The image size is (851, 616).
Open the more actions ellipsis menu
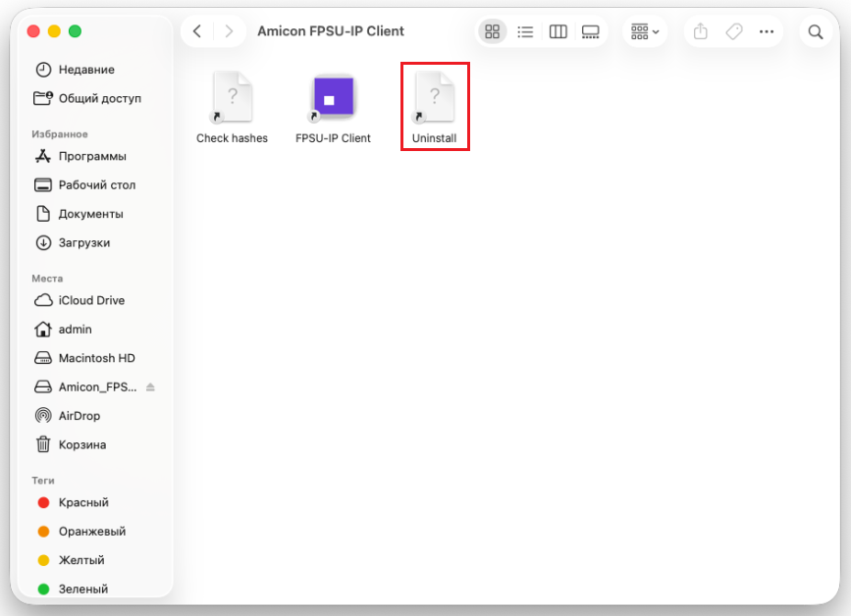click(767, 31)
